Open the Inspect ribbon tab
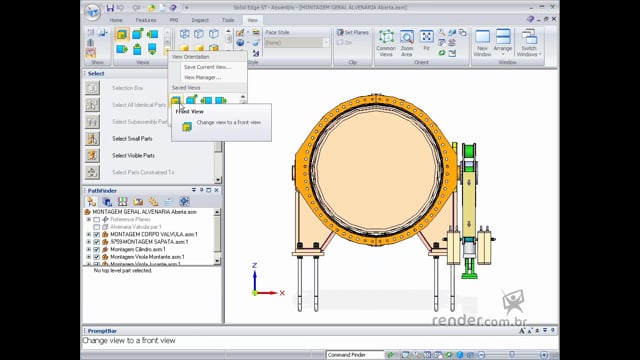 coord(200,20)
